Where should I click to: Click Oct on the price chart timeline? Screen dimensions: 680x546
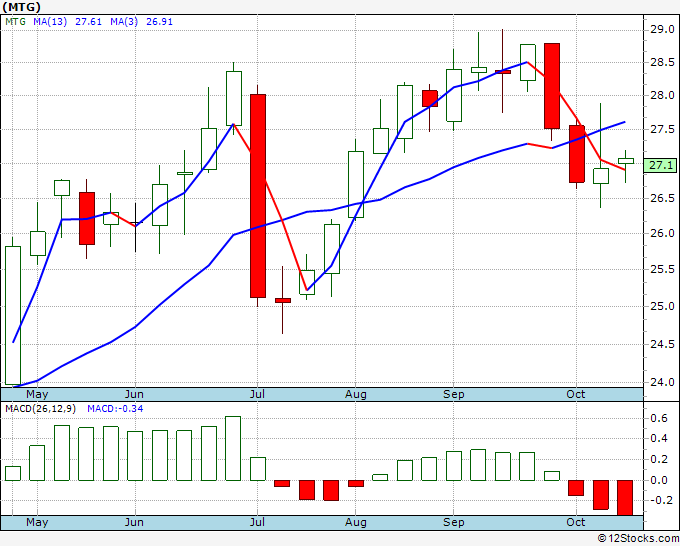pyautogui.click(x=575, y=394)
